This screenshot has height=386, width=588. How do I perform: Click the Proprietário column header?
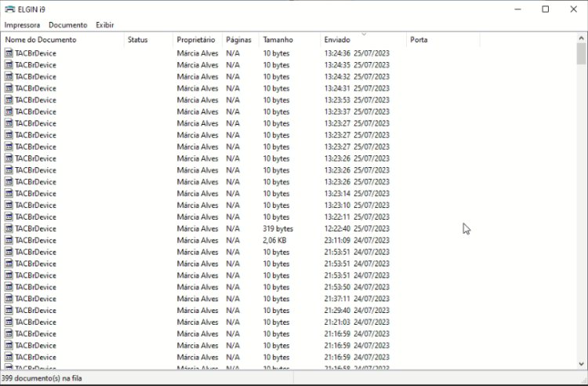click(x=198, y=40)
